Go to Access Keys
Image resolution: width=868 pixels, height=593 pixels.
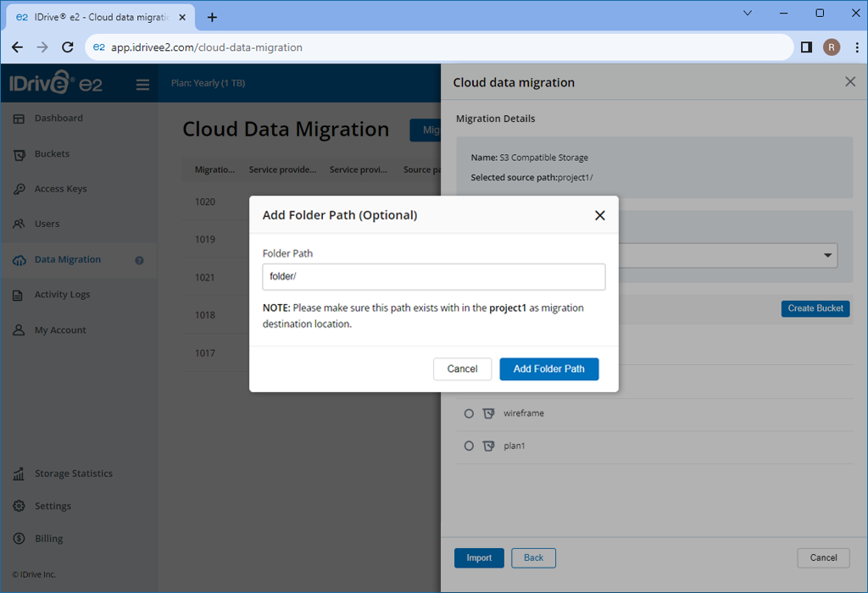[x=61, y=189]
